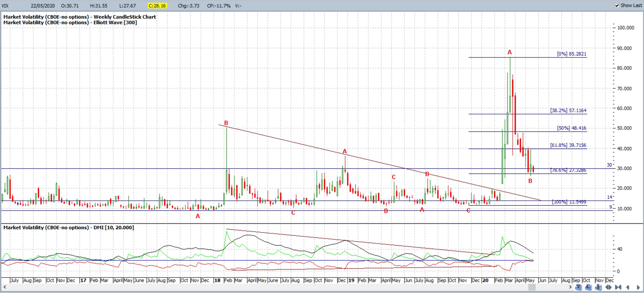The height and width of the screenshot is (293, 644).
Task: Click the high value H:31.55
Action: pyautogui.click(x=99, y=6)
